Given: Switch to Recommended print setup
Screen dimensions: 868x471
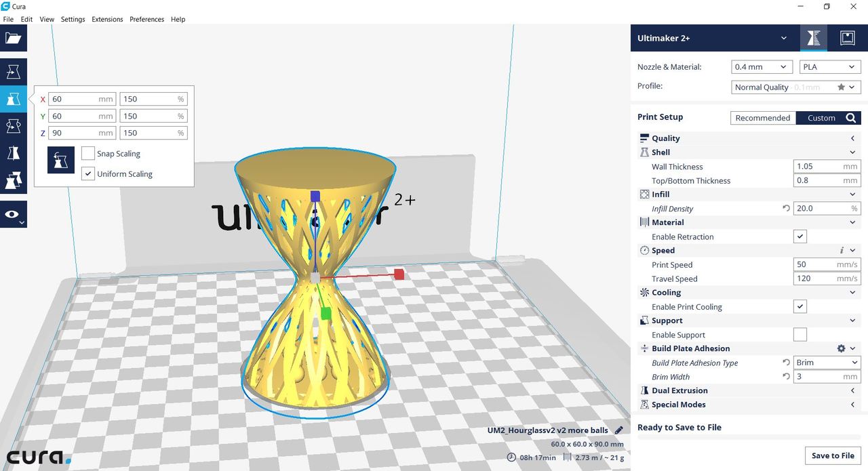Looking at the screenshot, I should point(763,118).
